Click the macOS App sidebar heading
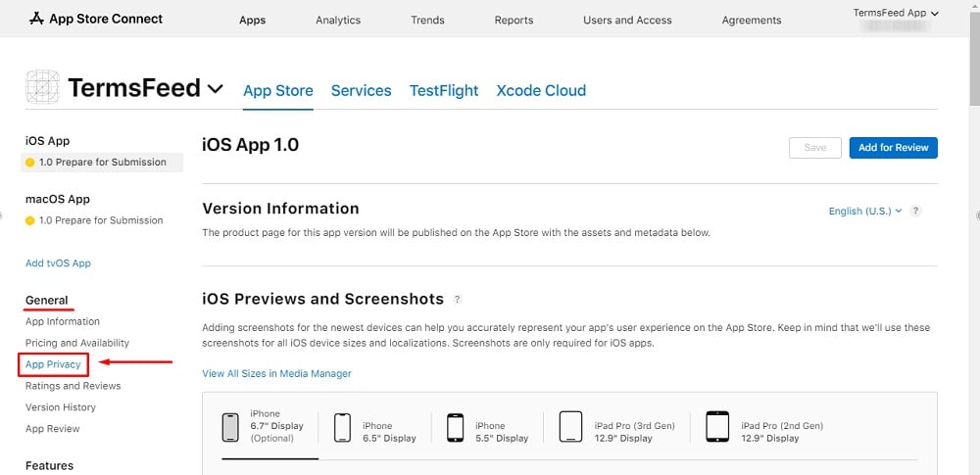Image resolution: width=980 pixels, height=475 pixels. 58,199
